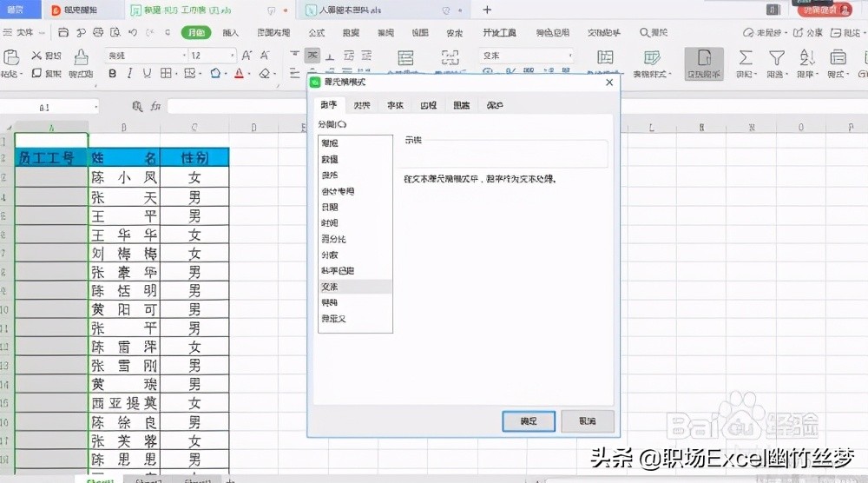Switch to the dialog's Alignment tab
Viewport: 868px width, 483px height.
coord(361,105)
